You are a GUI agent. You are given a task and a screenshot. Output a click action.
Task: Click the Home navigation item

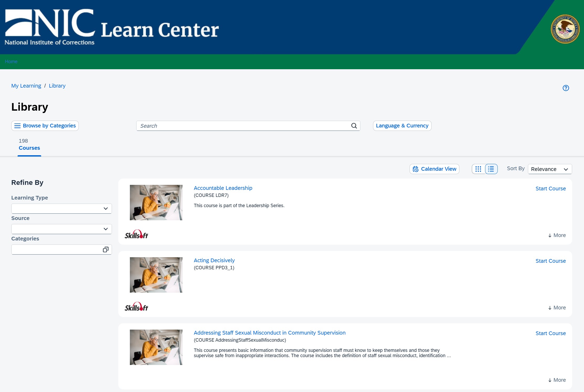click(11, 61)
